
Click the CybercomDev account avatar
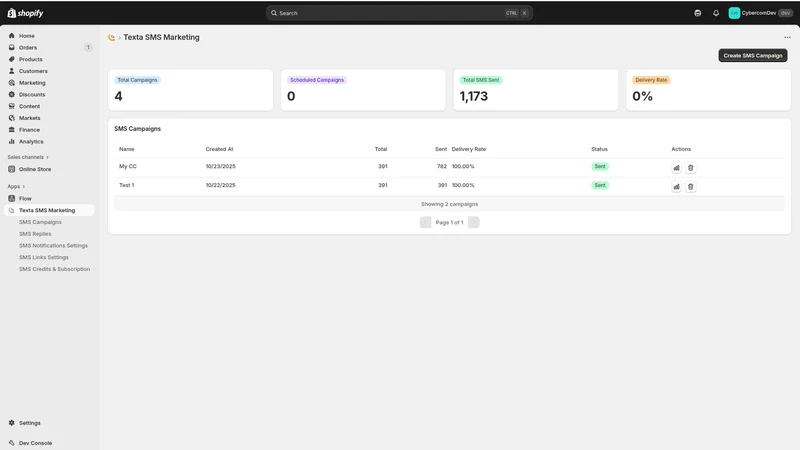click(734, 13)
